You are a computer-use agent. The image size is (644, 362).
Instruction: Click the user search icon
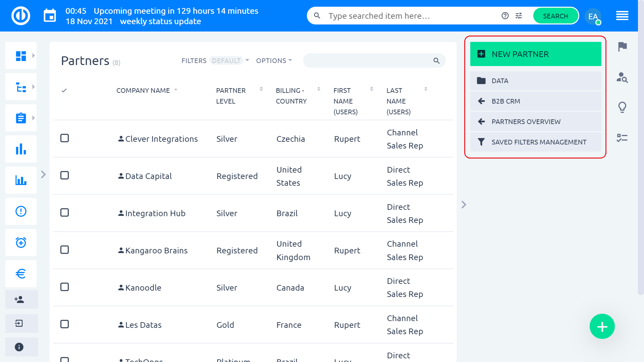[622, 77]
